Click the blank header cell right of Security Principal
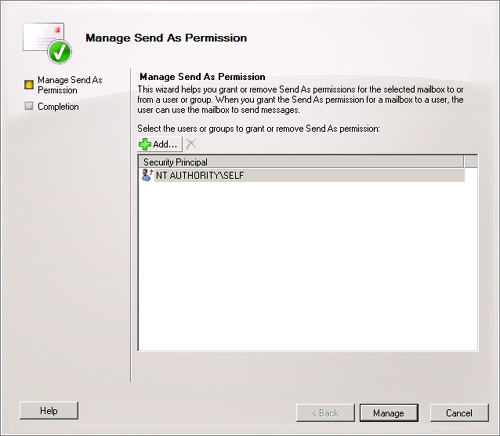The image size is (500, 436). tap(471, 162)
